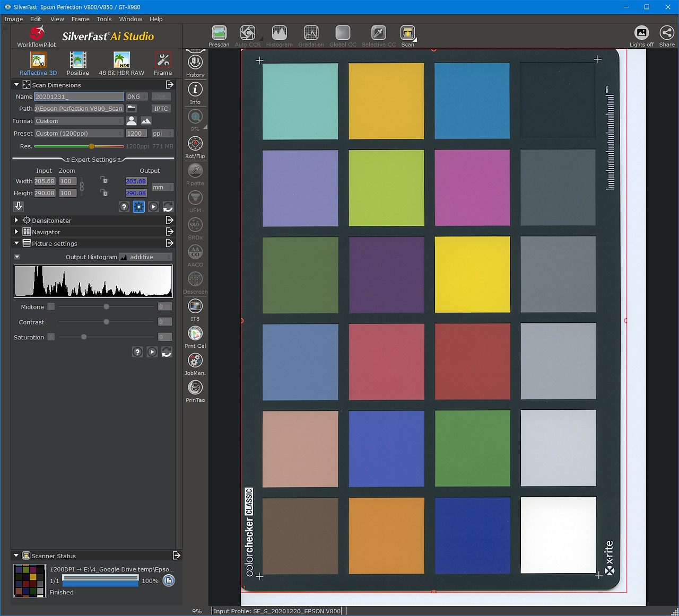Open the additive histogram mode dropdown

(x=146, y=257)
